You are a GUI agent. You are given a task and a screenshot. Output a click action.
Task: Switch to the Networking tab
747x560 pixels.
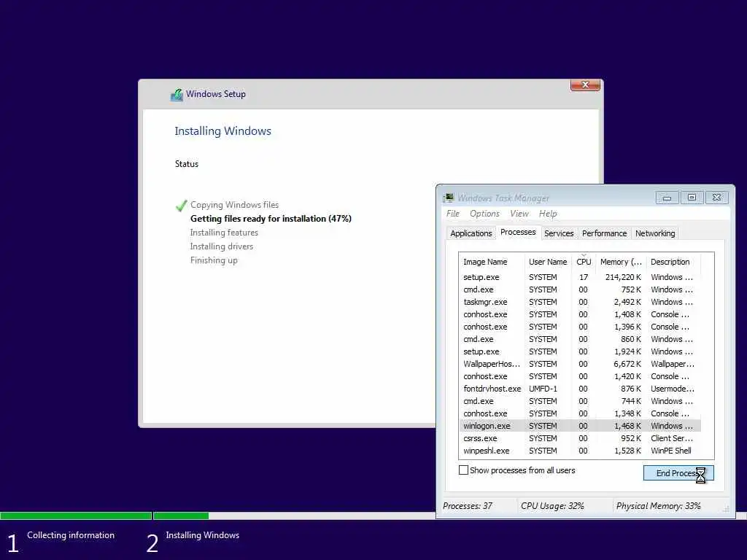coord(655,233)
